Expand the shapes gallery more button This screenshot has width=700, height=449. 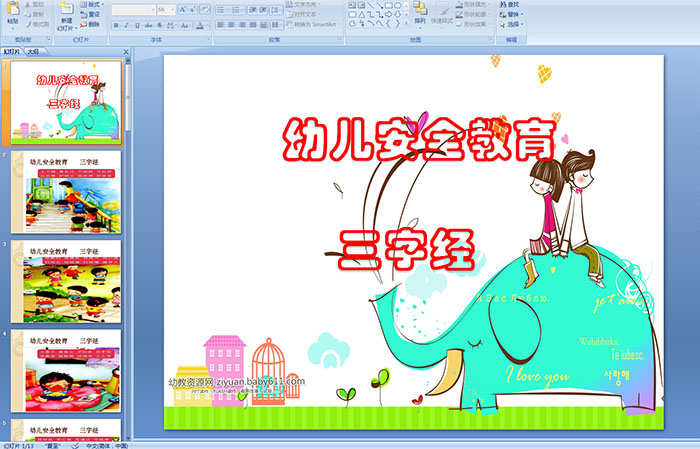point(406,22)
